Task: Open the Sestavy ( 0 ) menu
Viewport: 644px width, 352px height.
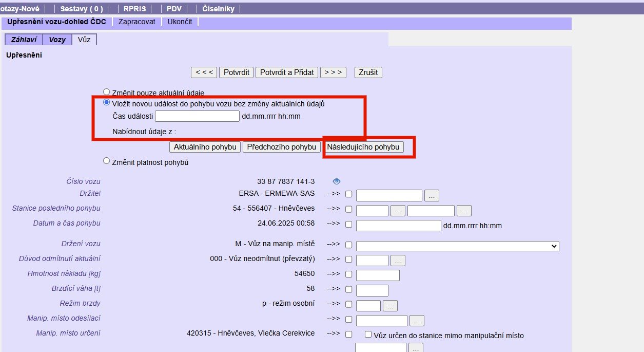Action: pyautogui.click(x=81, y=9)
